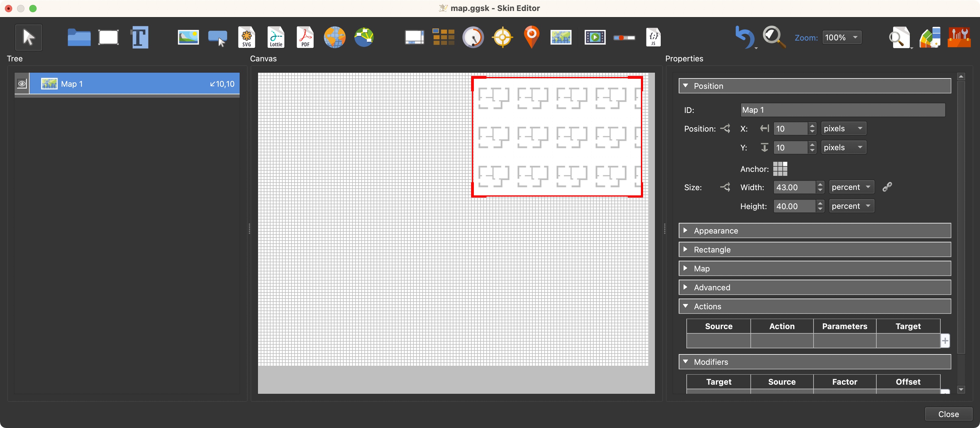Add a text field element
The width and height of the screenshot is (980, 428).
[x=139, y=37]
